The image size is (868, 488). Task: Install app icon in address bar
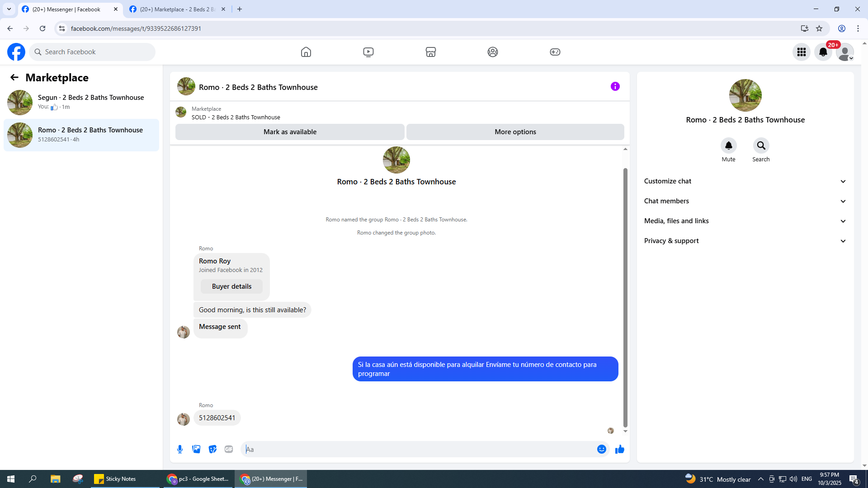804,28
